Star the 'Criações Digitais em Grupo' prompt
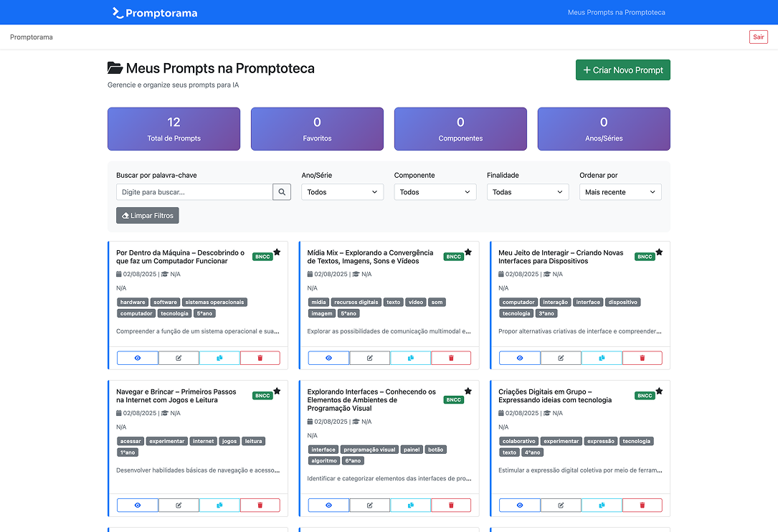This screenshot has width=778, height=532. pos(659,391)
